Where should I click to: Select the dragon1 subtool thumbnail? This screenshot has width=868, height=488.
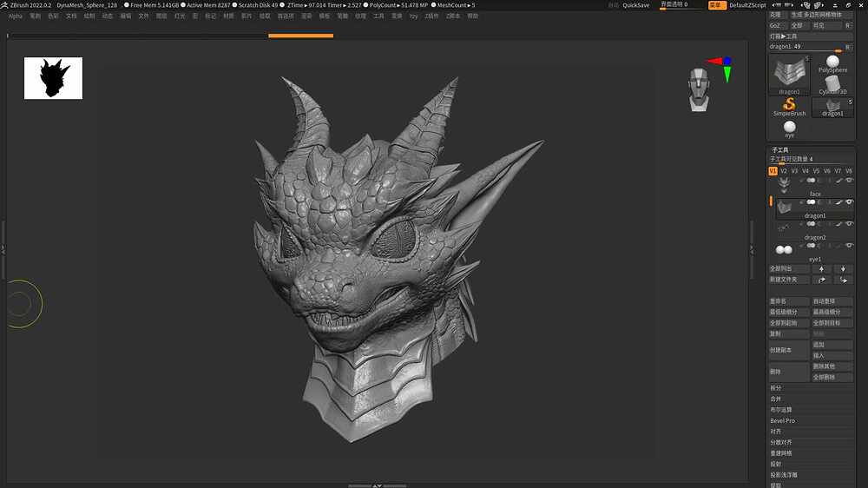click(784, 208)
